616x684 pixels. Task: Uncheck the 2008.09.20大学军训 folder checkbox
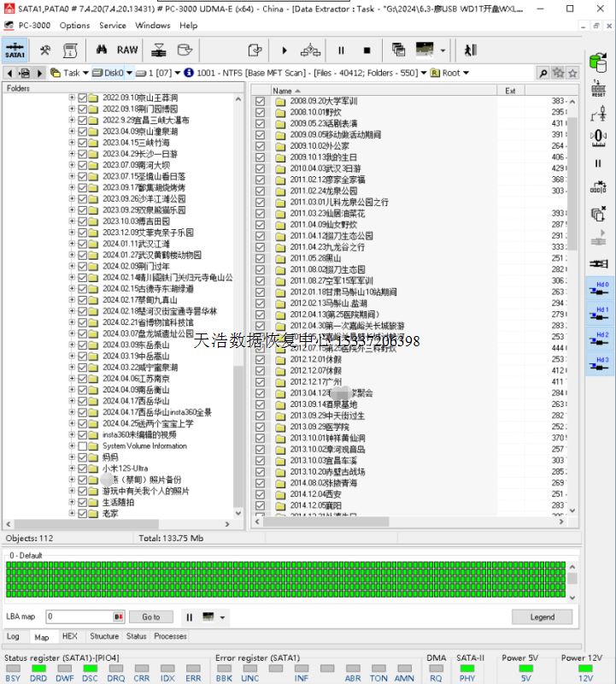261,101
